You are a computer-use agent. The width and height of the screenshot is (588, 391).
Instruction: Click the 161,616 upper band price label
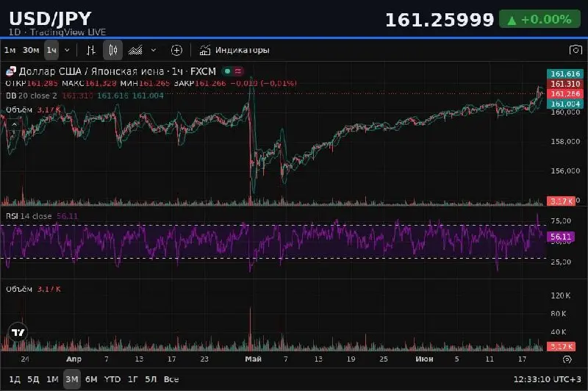(565, 73)
